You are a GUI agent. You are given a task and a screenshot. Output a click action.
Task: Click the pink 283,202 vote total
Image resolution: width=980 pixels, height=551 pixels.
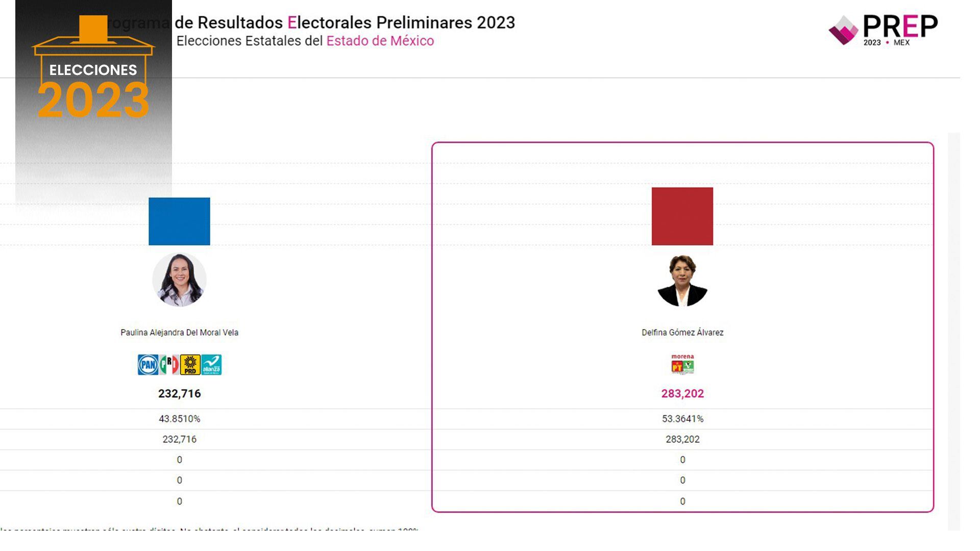point(682,393)
